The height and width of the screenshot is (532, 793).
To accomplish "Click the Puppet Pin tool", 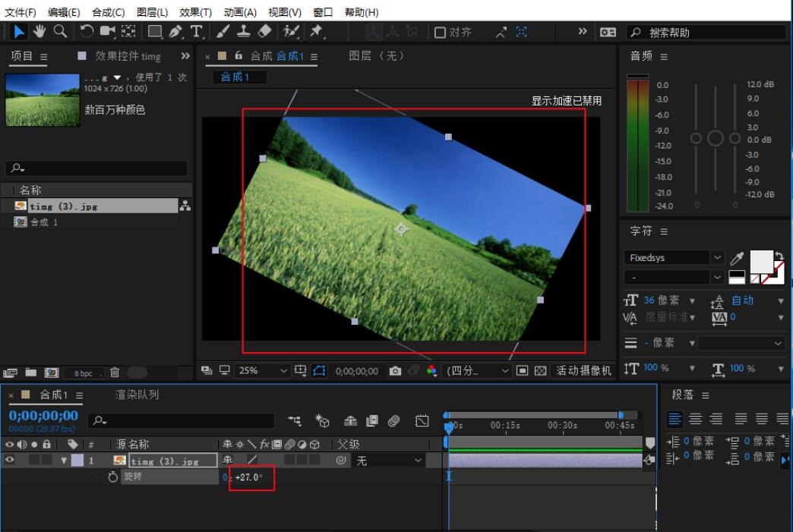I will pos(316,31).
